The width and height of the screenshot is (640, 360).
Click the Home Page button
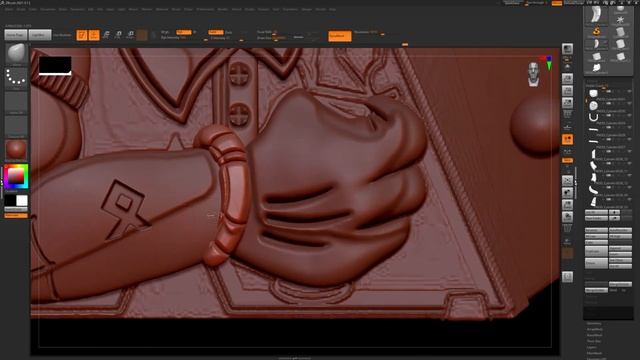point(16,35)
